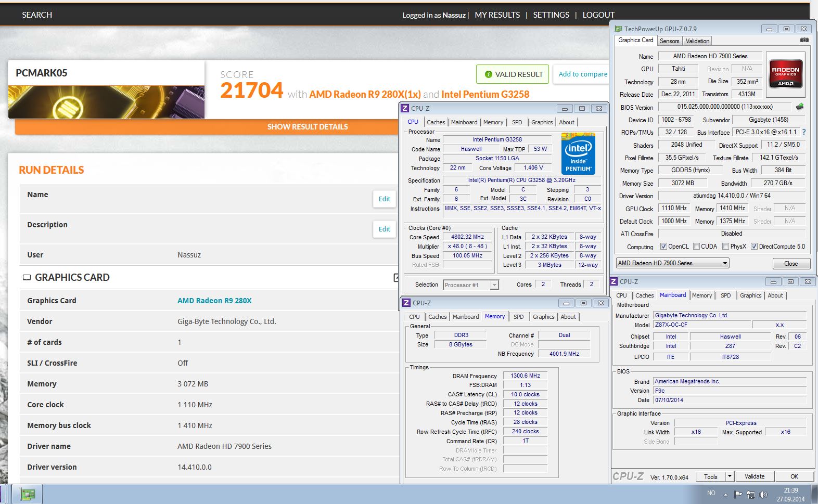Screen dimensions: 818x504
Task: Click the PCMARK05 banner thumbnail
Action: (x=106, y=102)
